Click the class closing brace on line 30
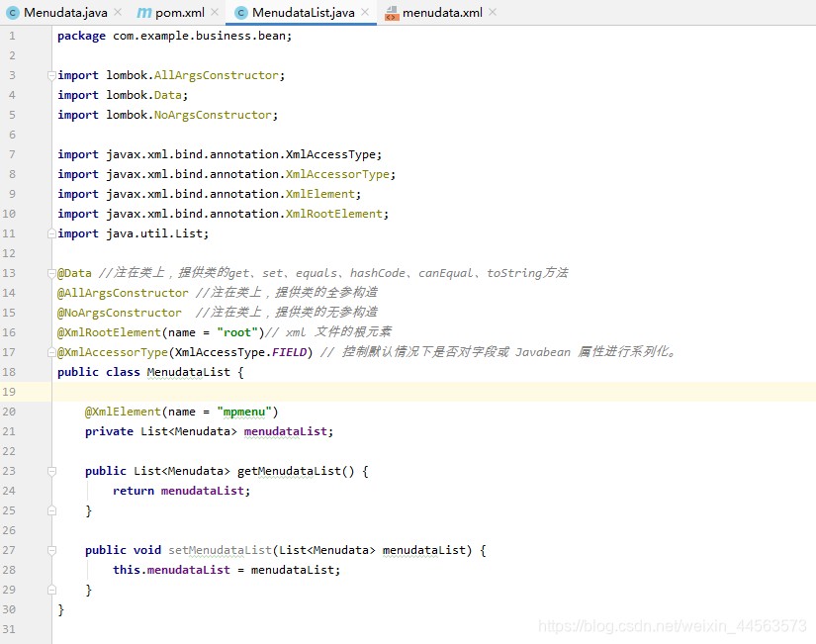 [x=61, y=609]
